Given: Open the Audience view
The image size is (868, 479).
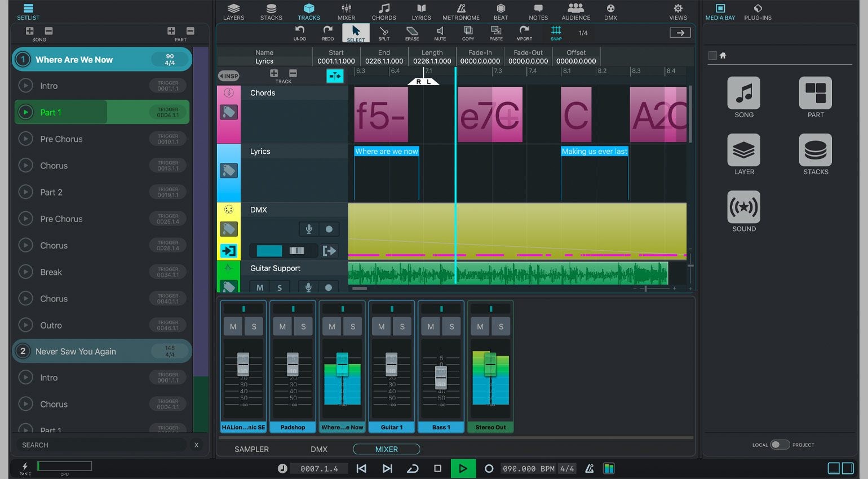Looking at the screenshot, I should [575, 11].
